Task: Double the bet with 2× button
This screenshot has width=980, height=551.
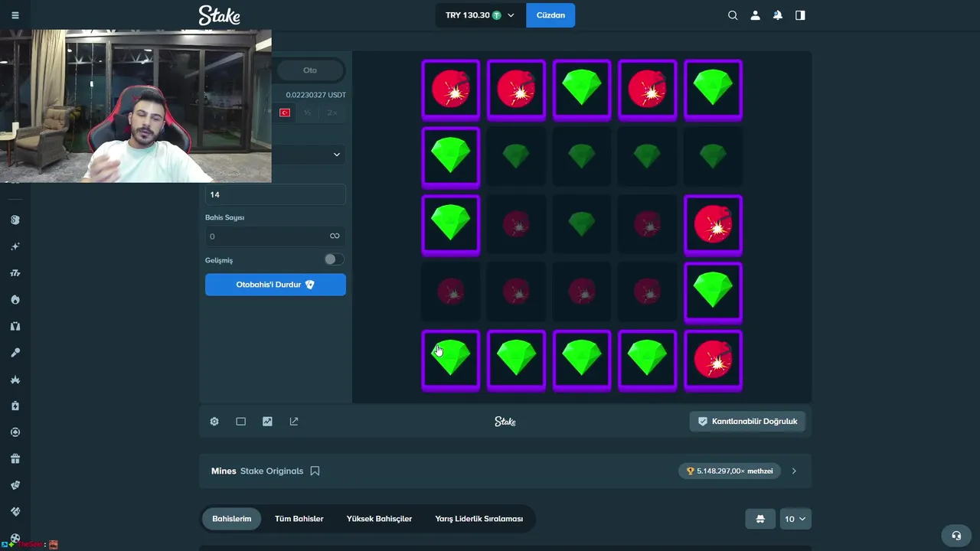Action: pos(332,112)
